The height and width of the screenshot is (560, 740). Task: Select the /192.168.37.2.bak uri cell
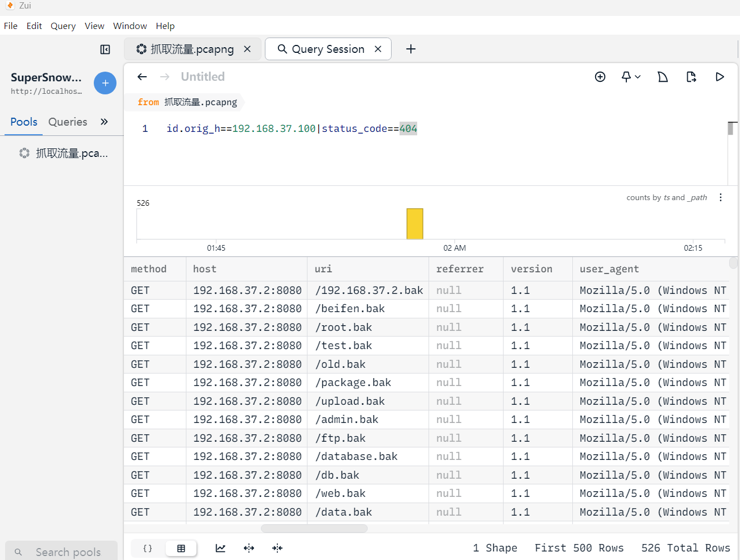(369, 291)
